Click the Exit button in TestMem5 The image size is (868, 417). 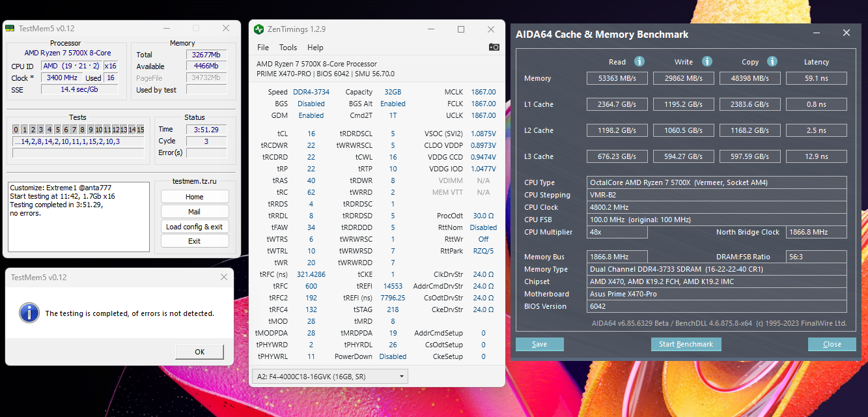tap(195, 241)
